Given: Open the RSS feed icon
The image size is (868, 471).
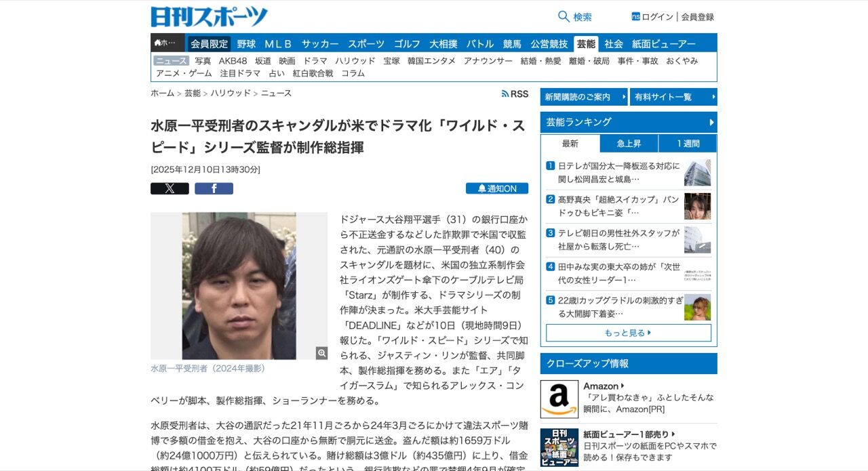Looking at the screenshot, I should click(x=505, y=94).
